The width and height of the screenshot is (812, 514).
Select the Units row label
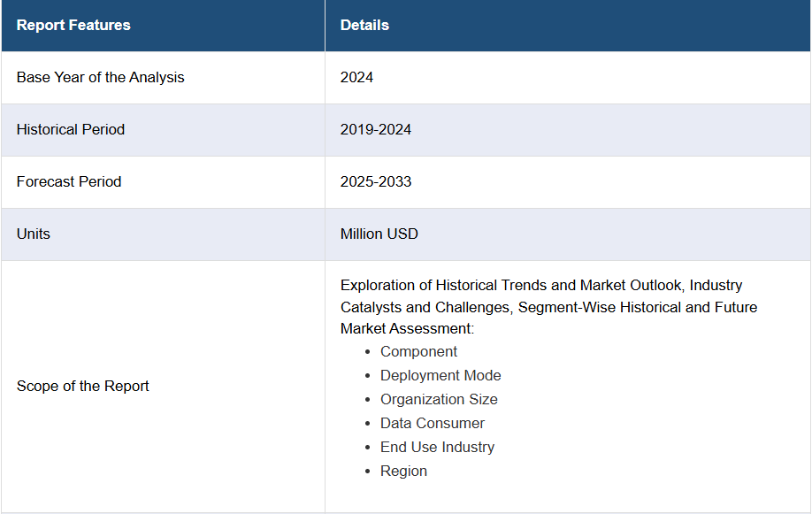pyautogui.click(x=33, y=234)
